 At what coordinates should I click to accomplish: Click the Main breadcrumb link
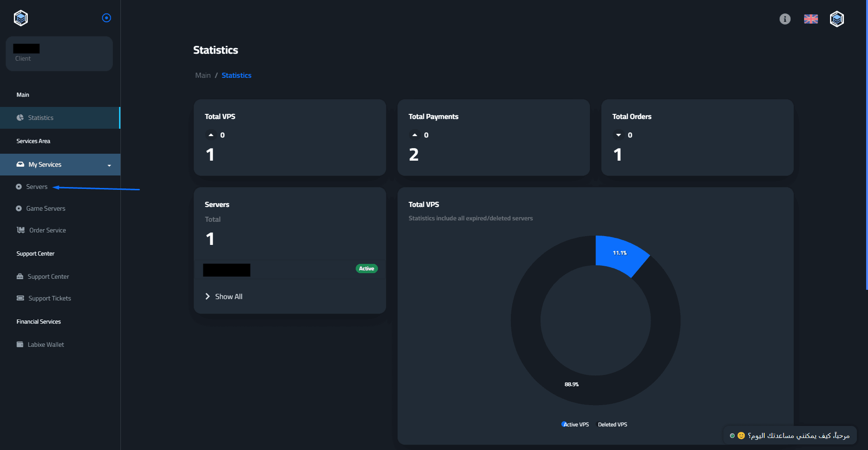(203, 75)
